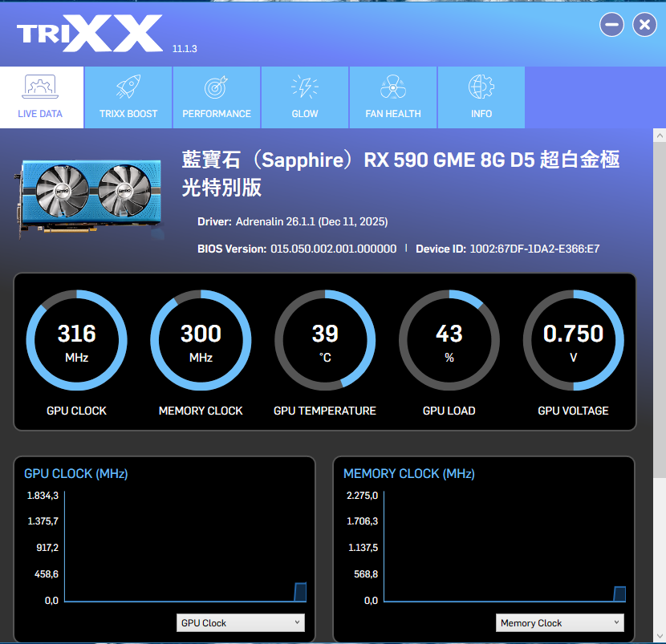
Task: Switch to the GLOW tab label
Action: (305, 114)
